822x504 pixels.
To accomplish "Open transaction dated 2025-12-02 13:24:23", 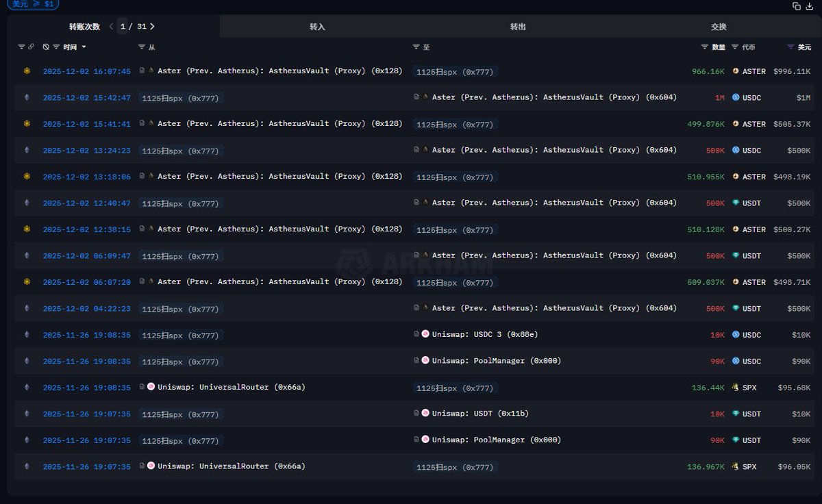I will pyautogui.click(x=86, y=151).
